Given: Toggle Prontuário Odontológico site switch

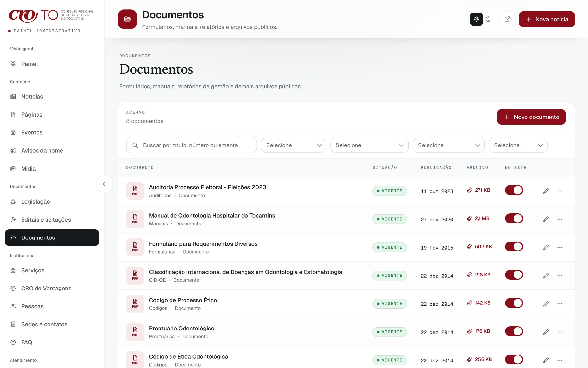Looking at the screenshot, I should click(x=514, y=331).
